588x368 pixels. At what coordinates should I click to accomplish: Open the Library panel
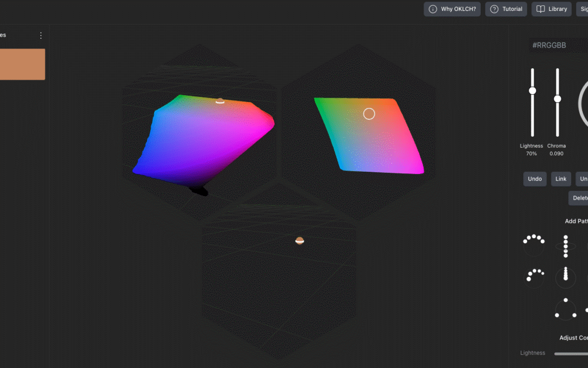click(551, 9)
